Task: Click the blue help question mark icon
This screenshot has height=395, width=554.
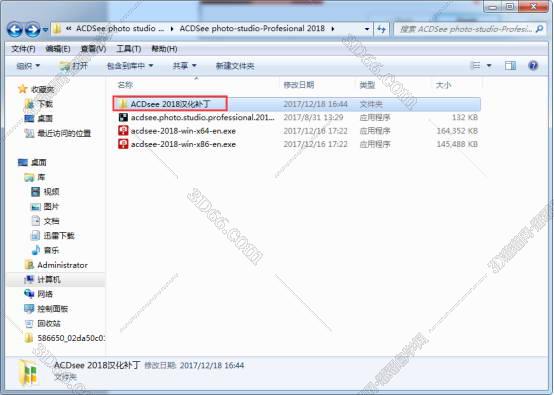Action: [533, 65]
